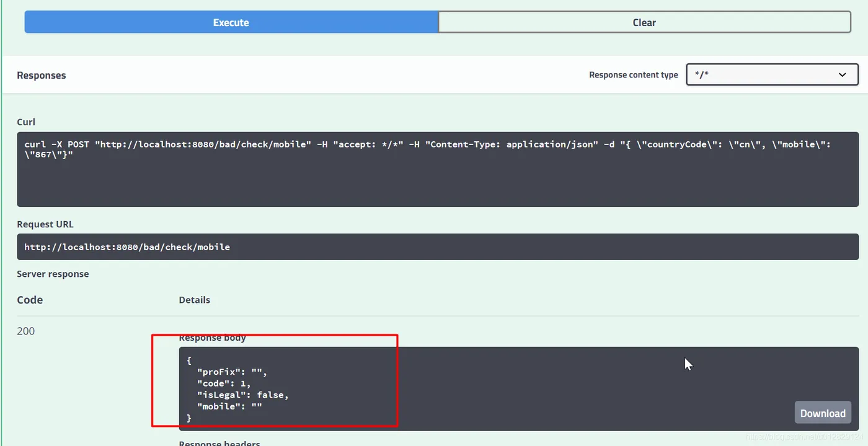Viewport: 868px width, 446px height.
Task: Click the Responses section heading
Action: [x=41, y=75]
